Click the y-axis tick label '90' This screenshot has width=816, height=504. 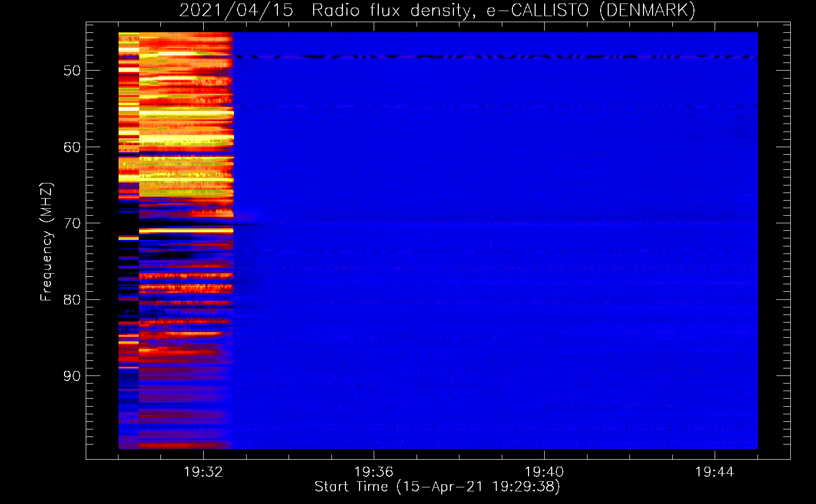pos(72,376)
